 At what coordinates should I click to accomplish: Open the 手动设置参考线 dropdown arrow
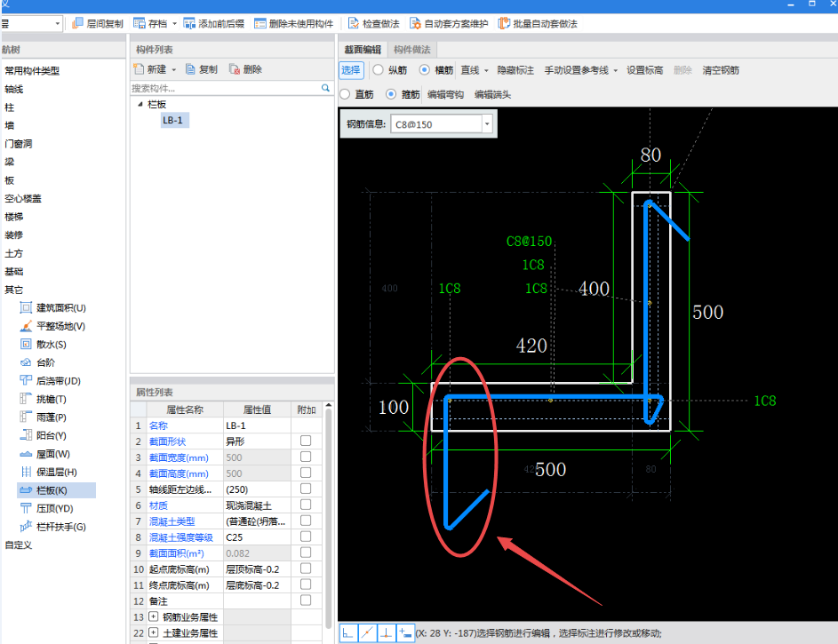point(615,70)
